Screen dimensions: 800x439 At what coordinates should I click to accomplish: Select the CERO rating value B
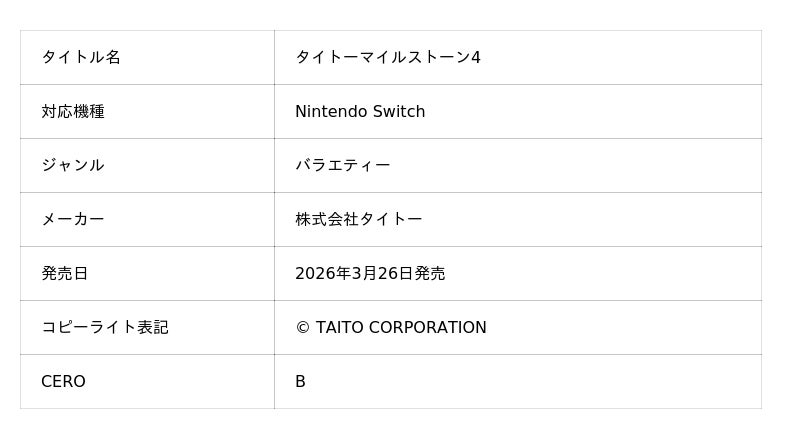click(x=300, y=382)
